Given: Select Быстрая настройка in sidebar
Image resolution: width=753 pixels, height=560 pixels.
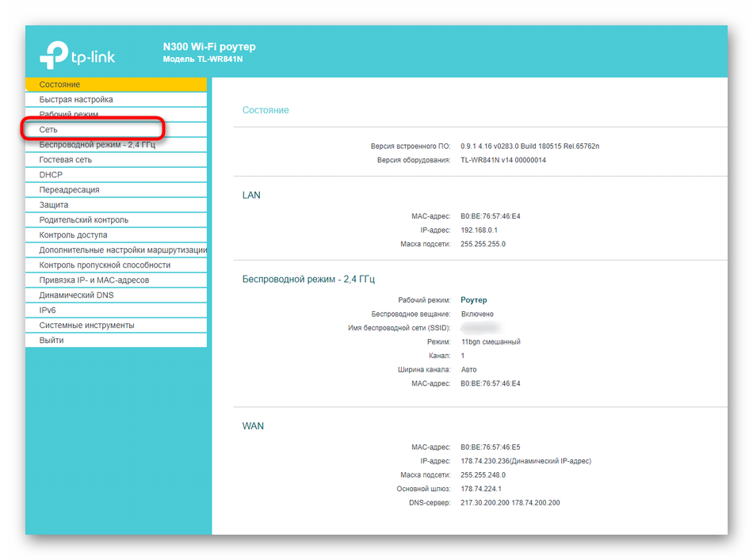Looking at the screenshot, I should click(x=76, y=100).
